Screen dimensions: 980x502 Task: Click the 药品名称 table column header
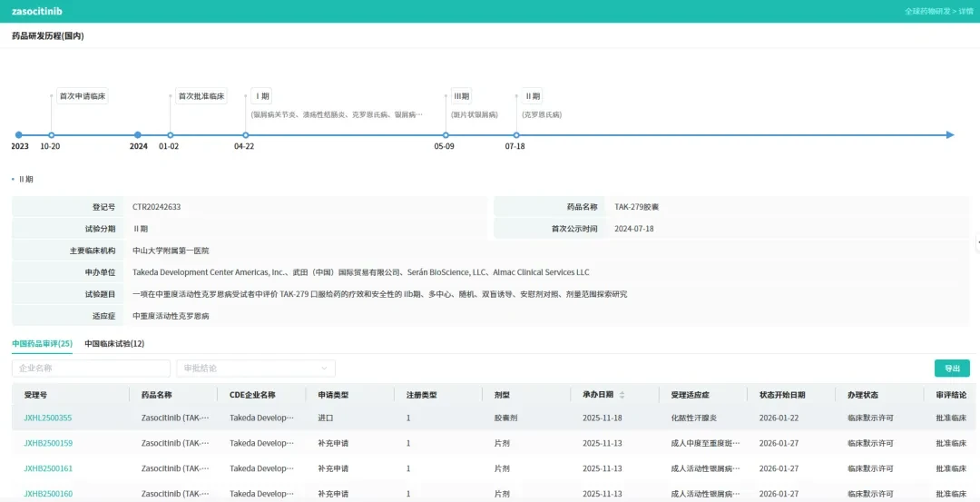[x=156, y=395]
